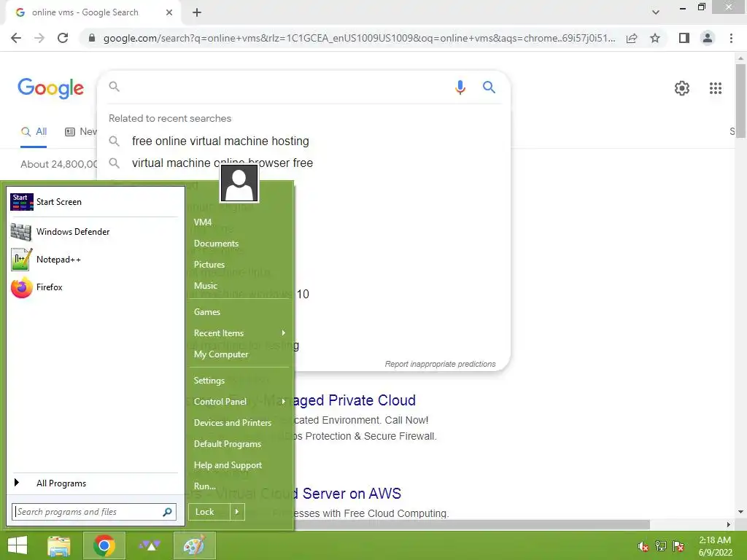Click the share page icon in address bar
The height and width of the screenshot is (560, 747).
(x=632, y=38)
